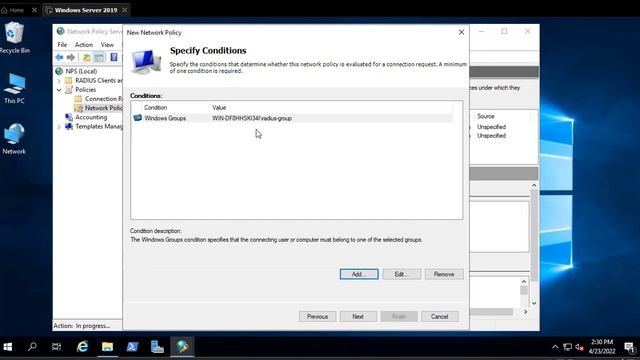Click the Forward arrow in NPS toolbar
This screenshot has height=360, width=640.
71,58
